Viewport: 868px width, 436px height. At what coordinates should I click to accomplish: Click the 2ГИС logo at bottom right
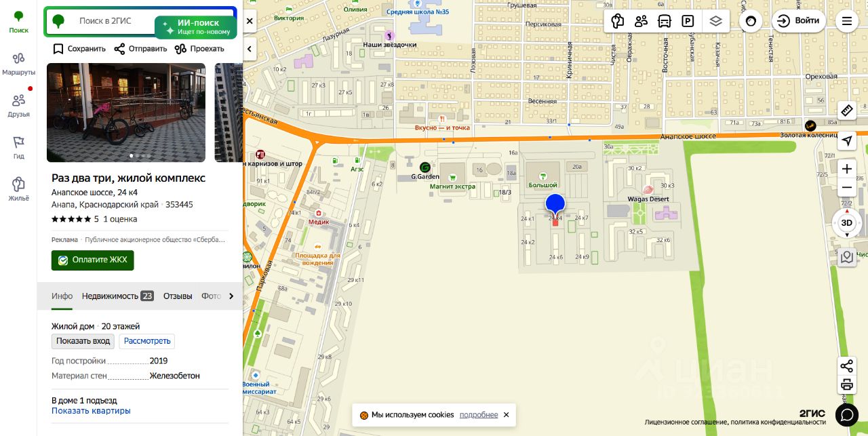coord(812,413)
